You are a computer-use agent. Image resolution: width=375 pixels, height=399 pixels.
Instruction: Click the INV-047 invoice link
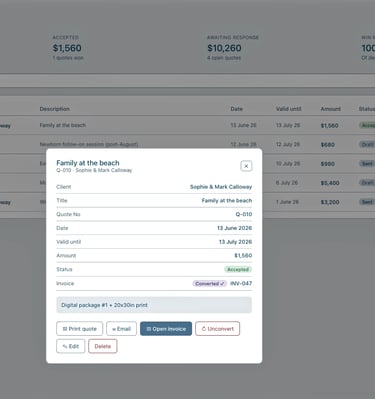(x=241, y=283)
